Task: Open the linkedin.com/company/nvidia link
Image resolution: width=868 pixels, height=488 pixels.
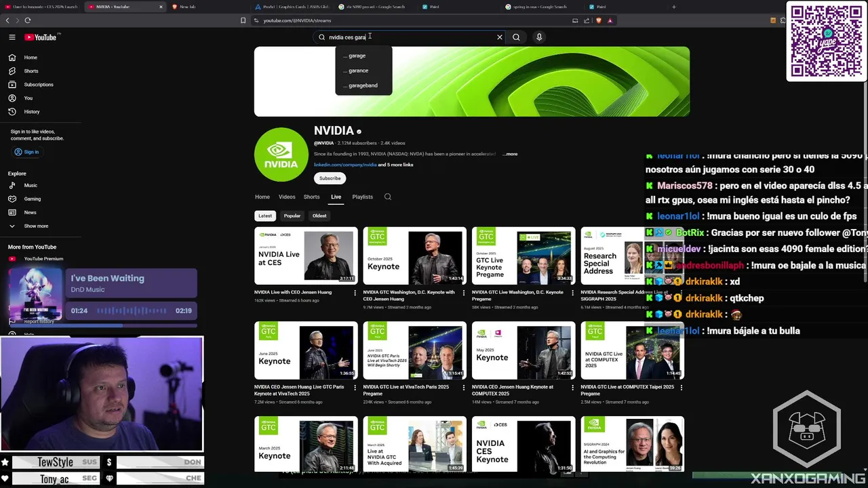Action: point(345,165)
